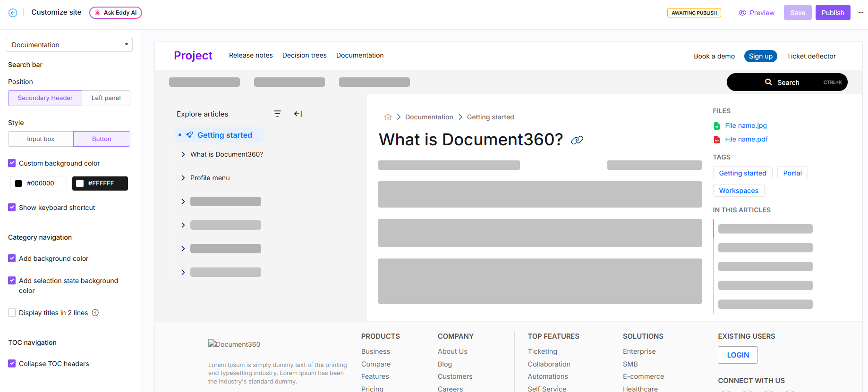Click the home breadcrumb icon
This screenshot has height=392, width=868.
click(x=388, y=117)
